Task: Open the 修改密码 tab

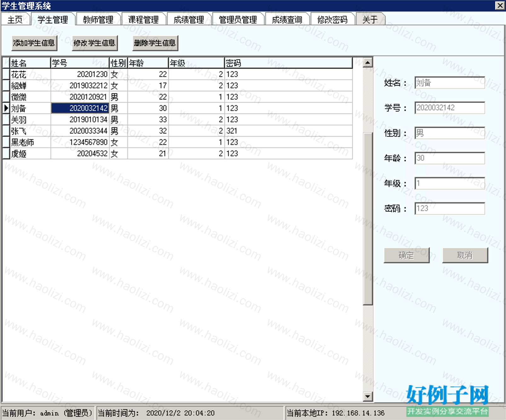Action: (x=332, y=20)
